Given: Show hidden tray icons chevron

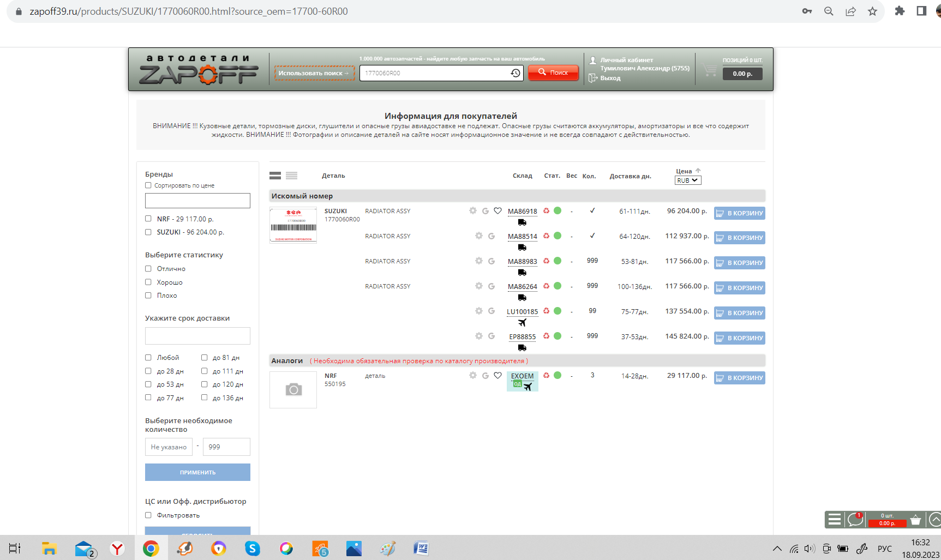Looking at the screenshot, I should [x=777, y=549].
